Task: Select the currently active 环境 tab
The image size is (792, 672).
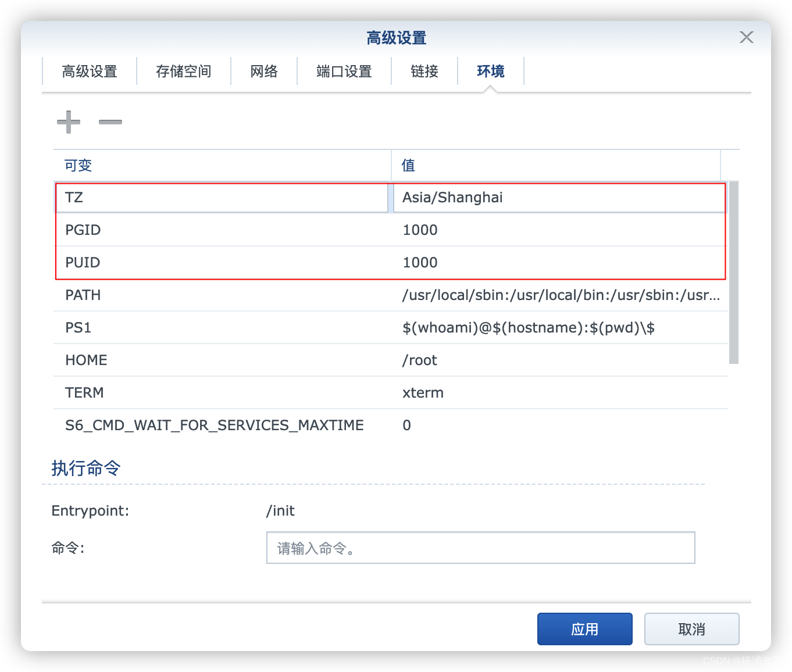Action: tap(490, 71)
